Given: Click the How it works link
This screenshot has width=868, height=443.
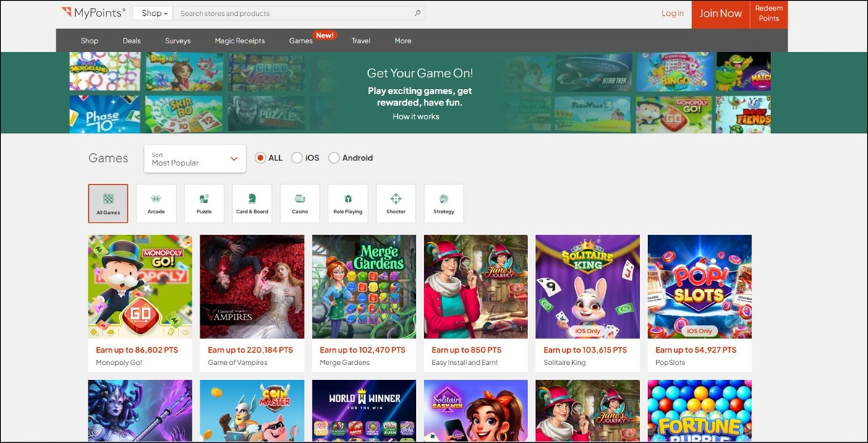Looking at the screenshot, I should pos(416,116).
